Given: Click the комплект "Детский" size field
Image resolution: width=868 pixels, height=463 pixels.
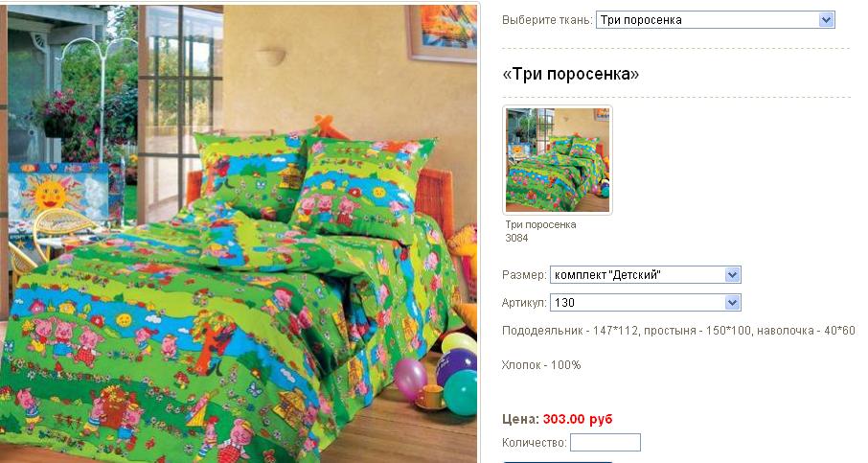Looking at the screenshot, I should click(645, 275).
